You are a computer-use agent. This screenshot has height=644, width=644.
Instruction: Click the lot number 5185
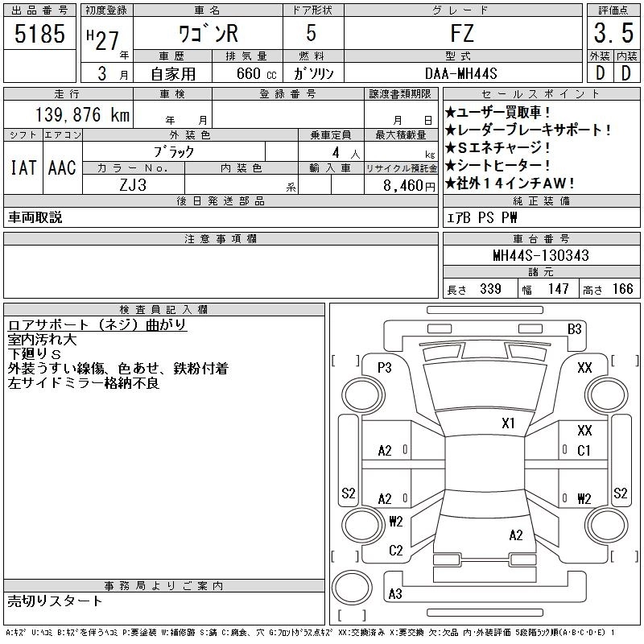(39, 34)
